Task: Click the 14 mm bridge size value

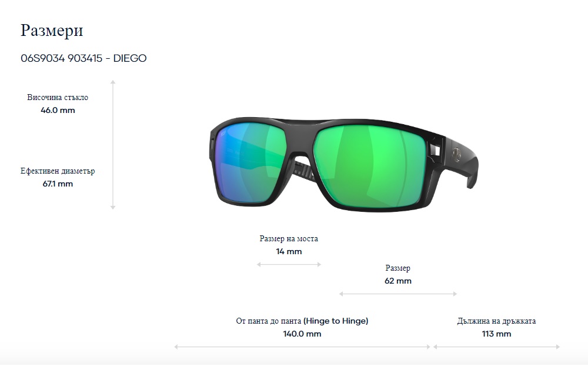Action: [x=289, y=251]
